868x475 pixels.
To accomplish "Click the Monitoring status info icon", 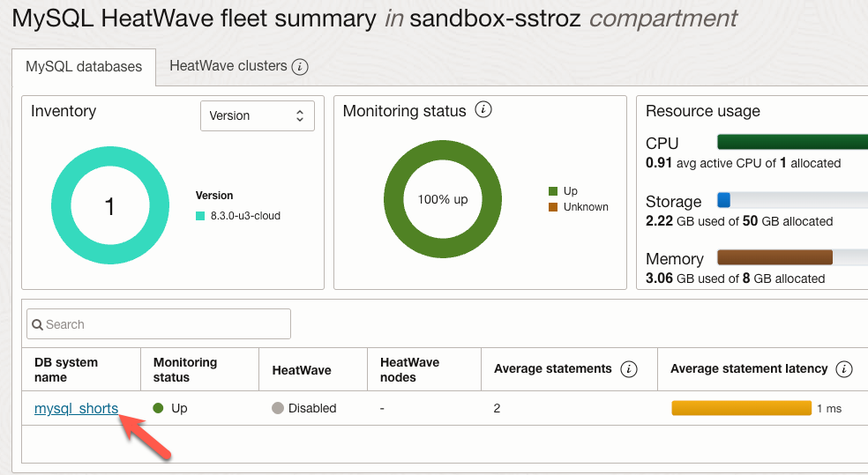I will click(x=483, y=109).
